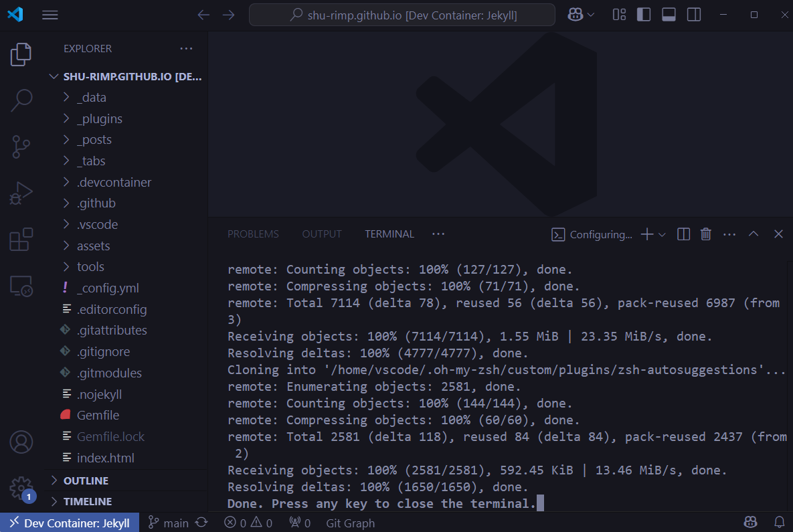
Task: Expand the TIMELINE section
Action: (126, 502)
